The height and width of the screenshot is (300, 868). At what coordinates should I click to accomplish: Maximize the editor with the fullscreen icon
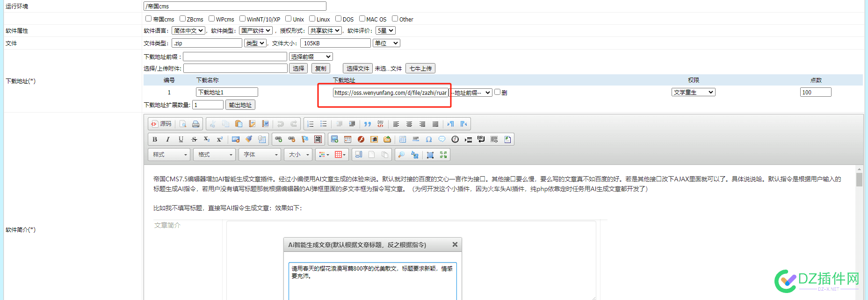443,155
